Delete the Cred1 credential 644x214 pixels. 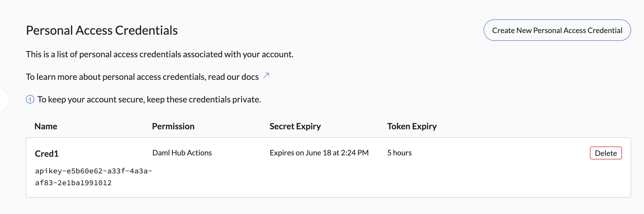606,153
